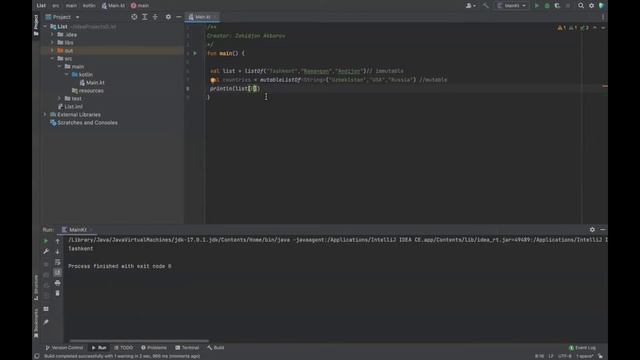Open the Terminal tool window button

coord(187,348)
